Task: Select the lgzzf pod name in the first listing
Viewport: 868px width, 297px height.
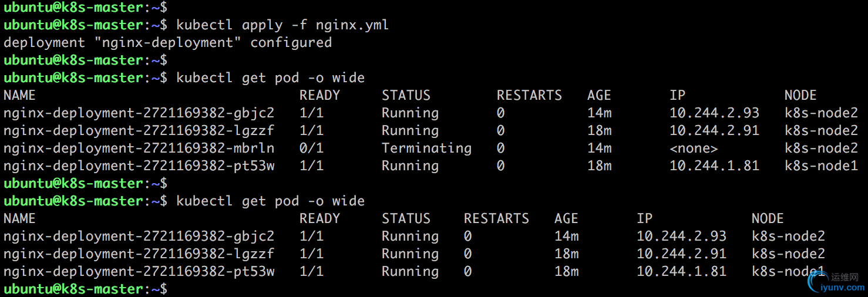Action: click(x=139, y=131)
